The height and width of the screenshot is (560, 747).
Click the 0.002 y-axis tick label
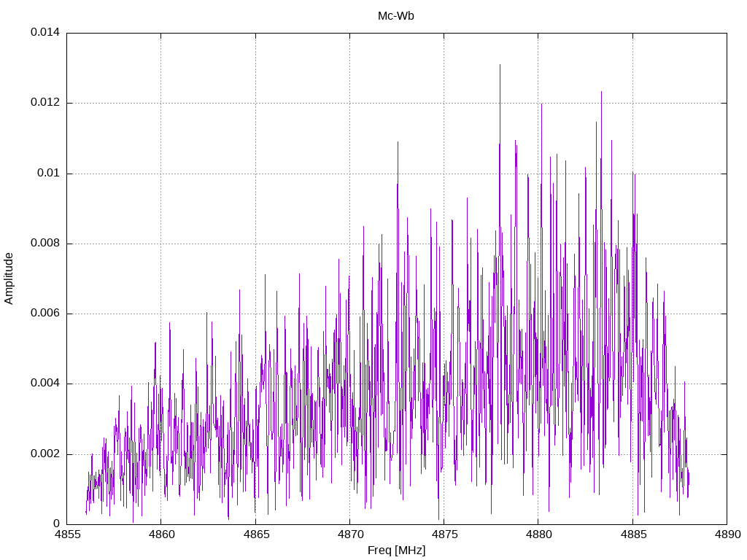point(45,454)
